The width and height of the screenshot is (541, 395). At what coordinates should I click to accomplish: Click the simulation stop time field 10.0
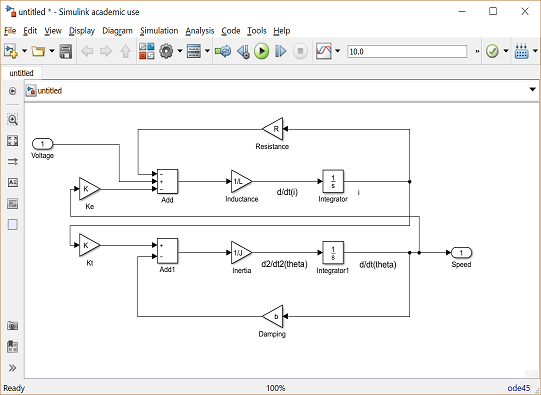tap(407, 52)
